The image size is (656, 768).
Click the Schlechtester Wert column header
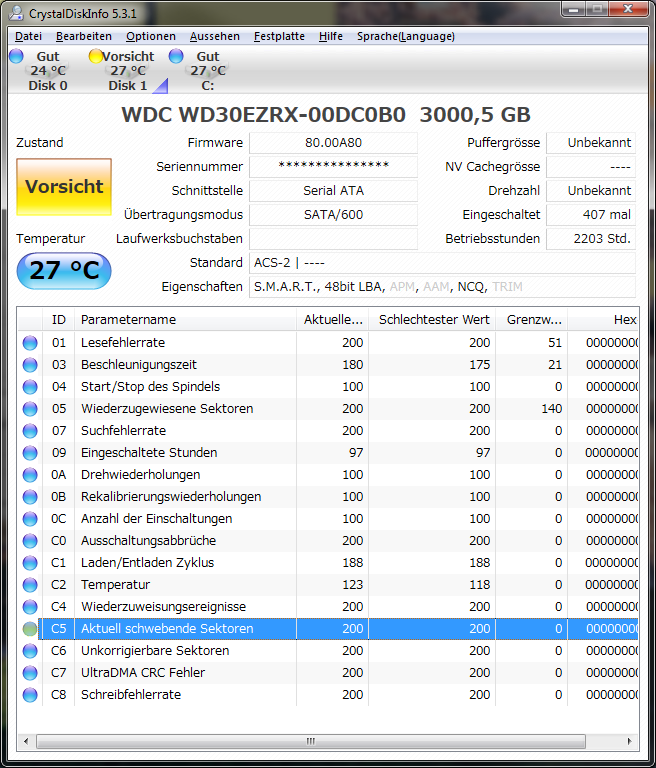click(432, 320)
